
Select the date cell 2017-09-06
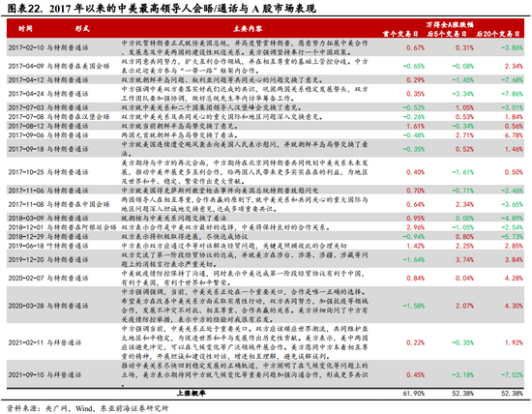(x=26, y=135)
